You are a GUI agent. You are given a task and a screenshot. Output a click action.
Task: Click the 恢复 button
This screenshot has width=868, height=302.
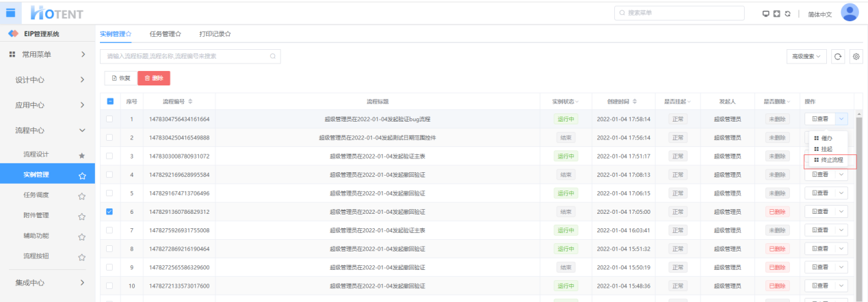coord(120,79)
